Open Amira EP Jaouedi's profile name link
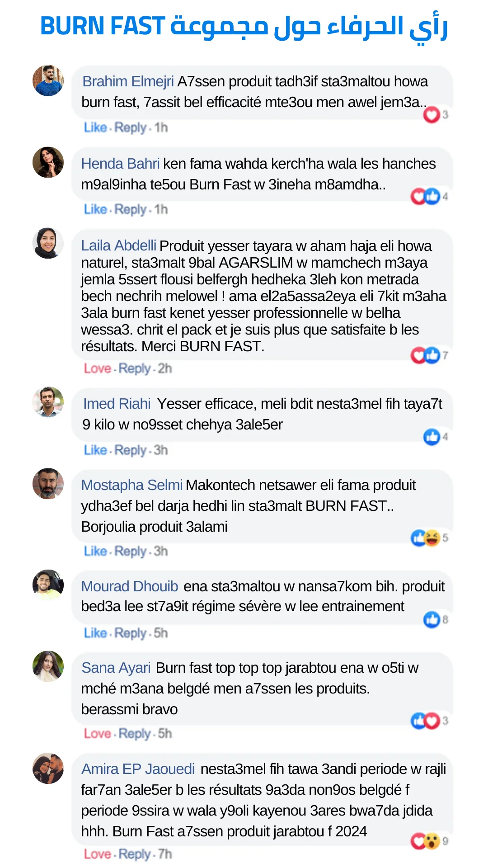 pos(138,769)
